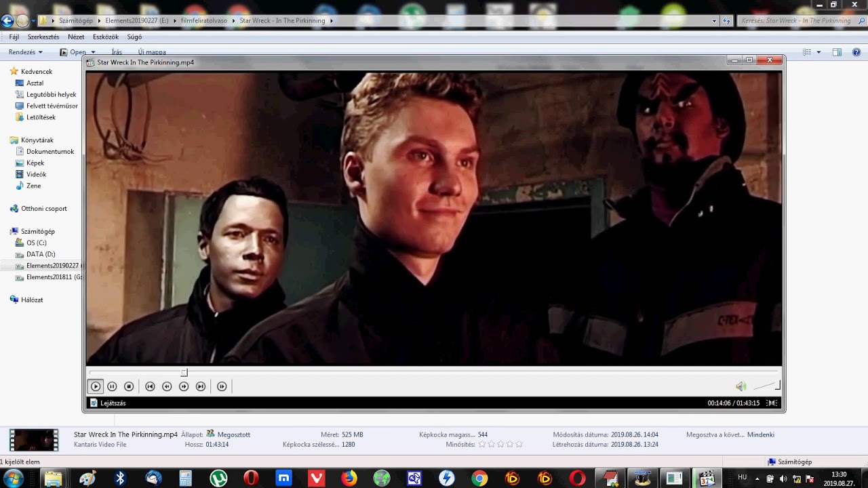This screenshot has height=488, width=868.
Task: Open the Nézet menu
Action: point(76,37)
